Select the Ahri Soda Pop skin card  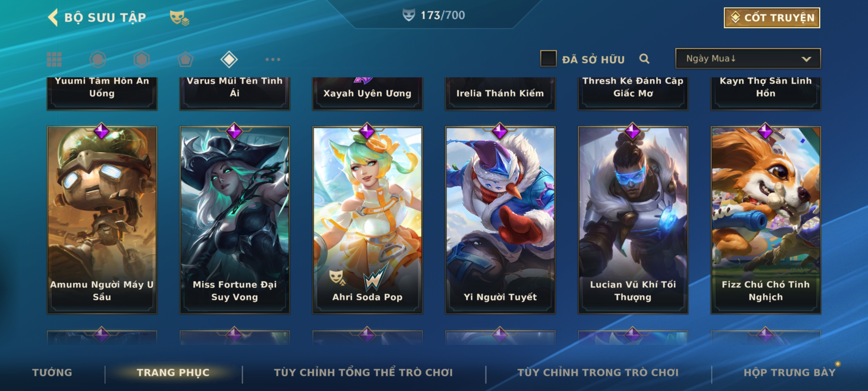[x=367, y=220]
